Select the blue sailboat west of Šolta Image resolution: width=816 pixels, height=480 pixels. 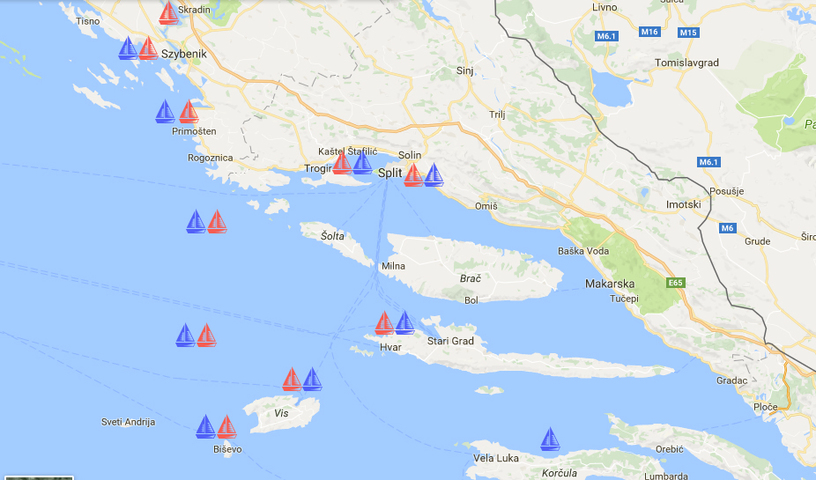[x=196, y=221]
